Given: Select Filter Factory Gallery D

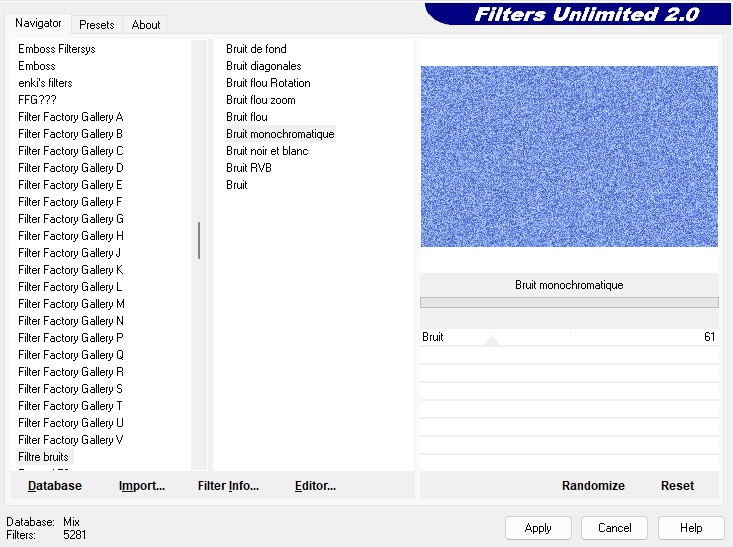Looking at the screenshot, I should 71,168.
